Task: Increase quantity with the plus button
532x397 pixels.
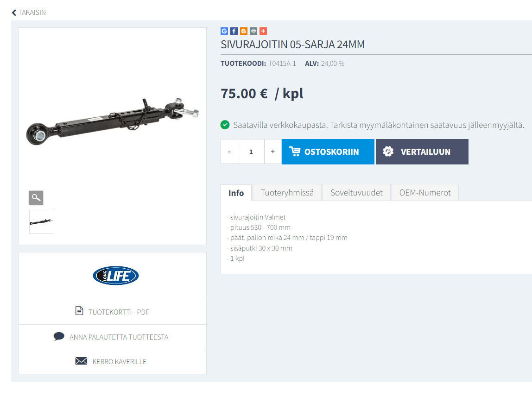Action: [273, 151]
